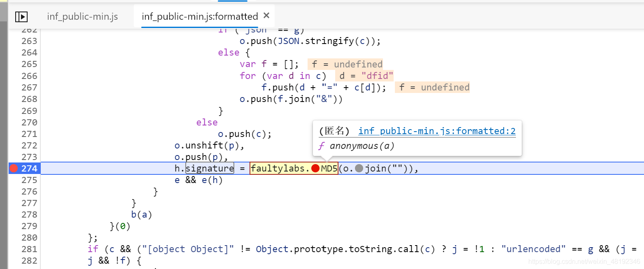Click line number 270 in the gutter
The width and height of the screenshot is (644, 269).
(29, 122)
